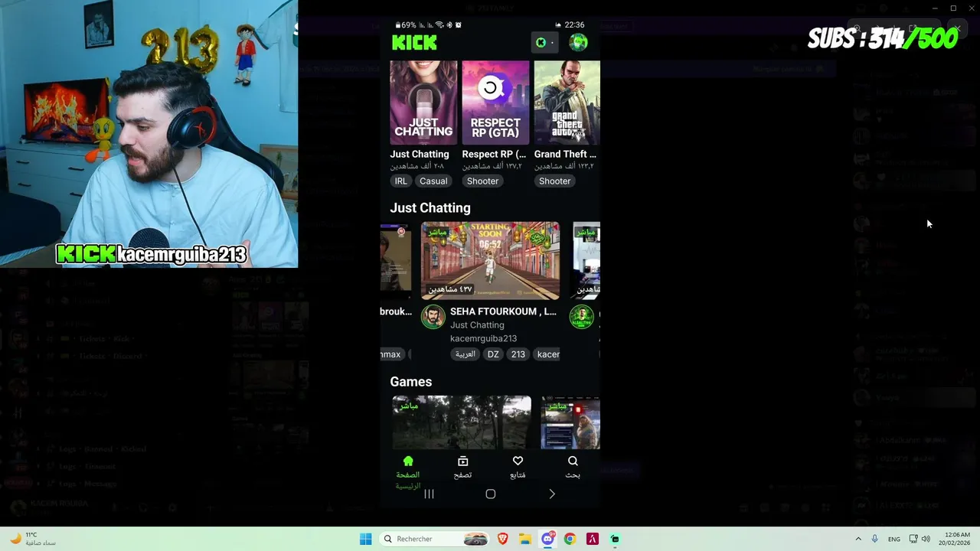Tap the DZ tag chip
Image resolution: width=980 pixels, height=551 pixels.
click(x=493, y=354)
